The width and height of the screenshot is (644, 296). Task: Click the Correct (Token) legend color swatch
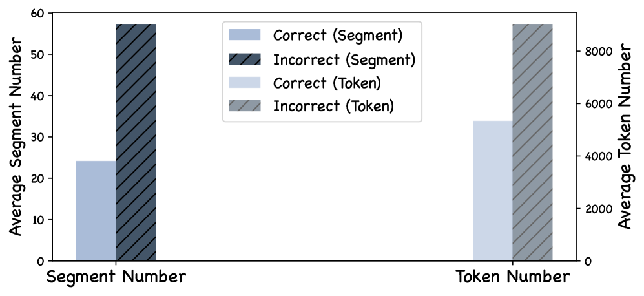[245, 83]
